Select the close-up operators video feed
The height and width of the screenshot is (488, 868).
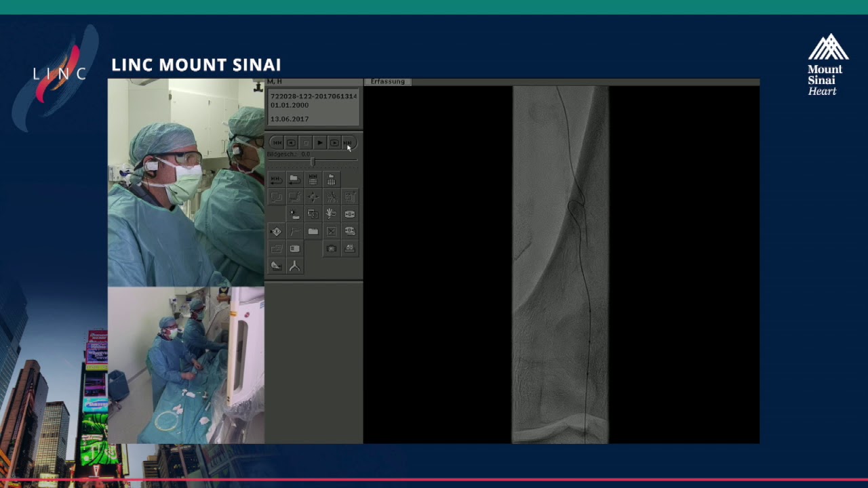[x=186, y=182]
